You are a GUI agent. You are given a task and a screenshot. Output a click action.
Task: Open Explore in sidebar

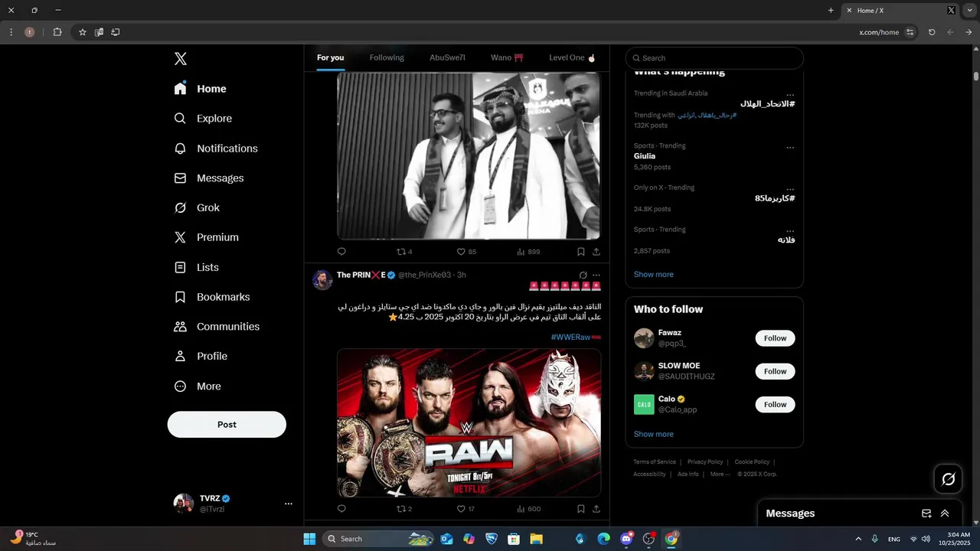tap(203, 119)
